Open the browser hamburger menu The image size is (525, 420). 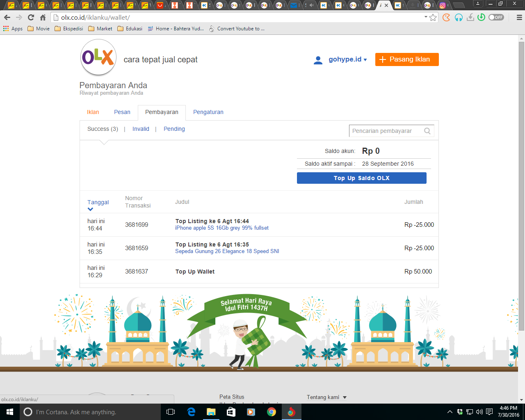pyautogui.click(x=519, y=18)
